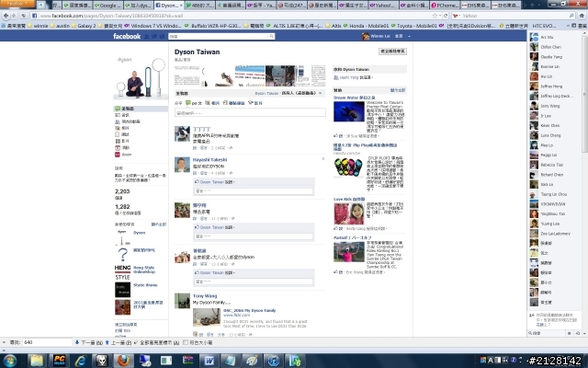Image resolution: width=588 pixels, height=368 pixels.
Task: Open the 'Galaxy 2' bookmark folder
Action: (84, 26)
